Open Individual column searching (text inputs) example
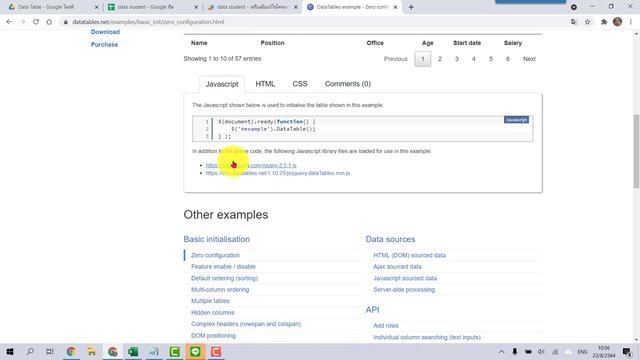Image resolution: width=640 pixels, height=360 pixels. point(427,337)
